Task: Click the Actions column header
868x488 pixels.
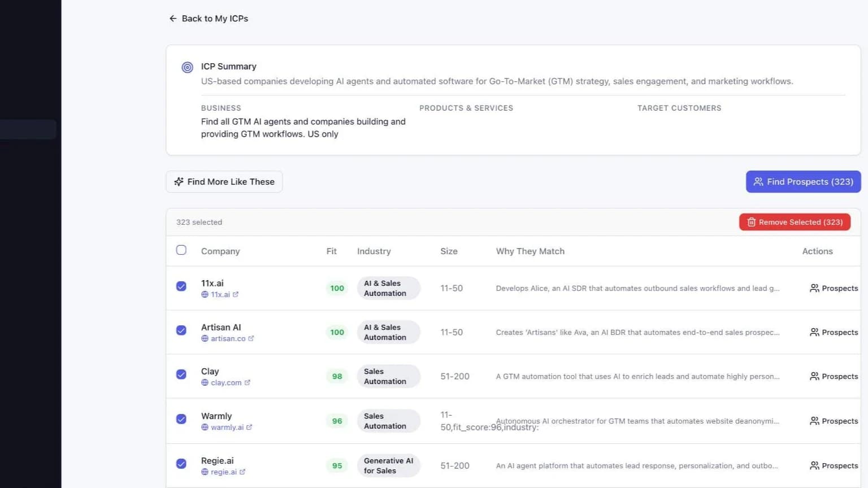Action: pyautogui.click(x=817, y=251)
